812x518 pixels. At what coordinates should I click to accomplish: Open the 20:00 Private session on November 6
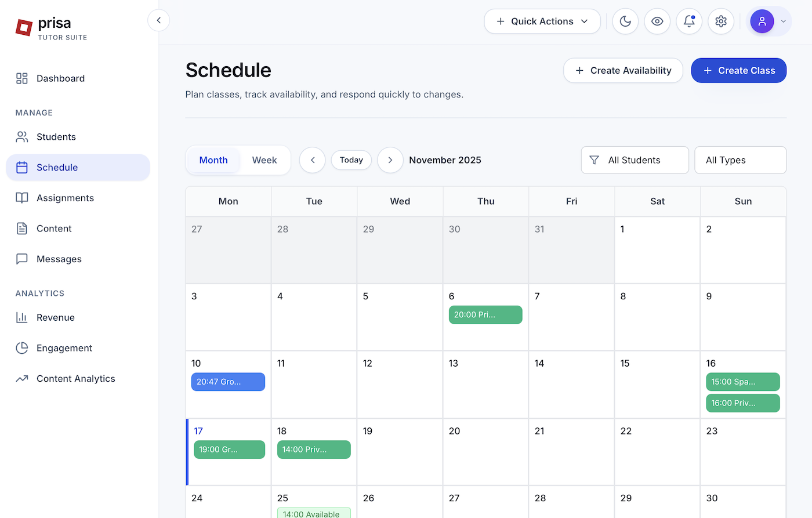coord(485,314)
